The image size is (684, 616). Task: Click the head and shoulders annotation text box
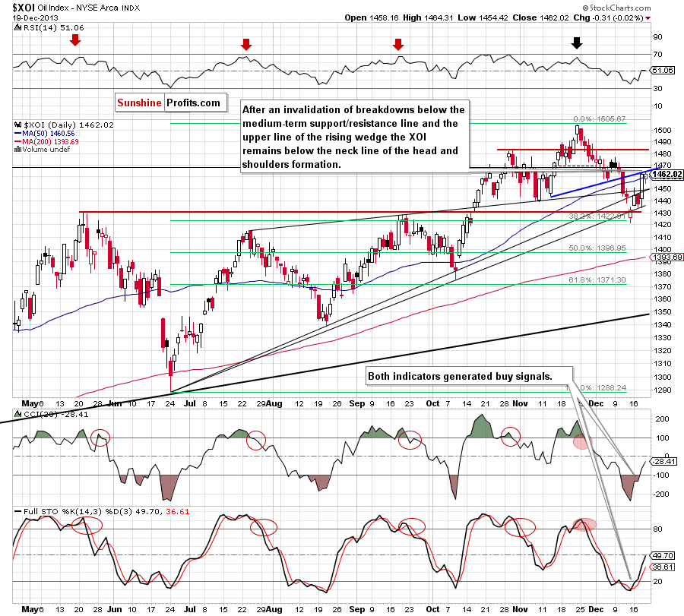tap(355, 137)
